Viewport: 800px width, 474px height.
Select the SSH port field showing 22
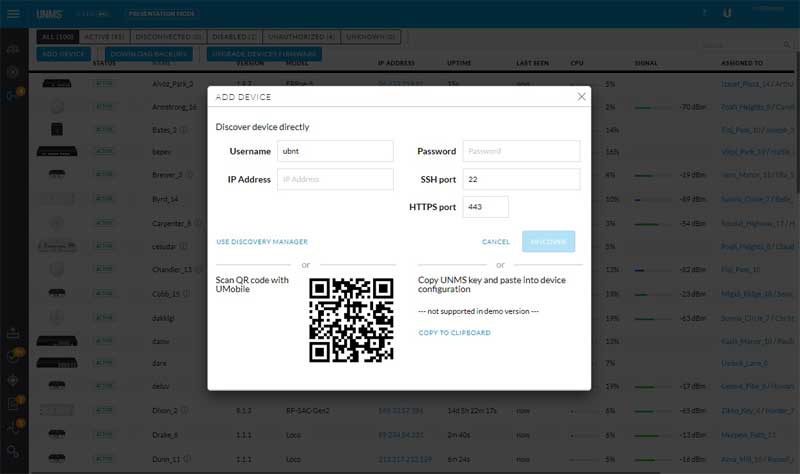click(x=521, y=179)
